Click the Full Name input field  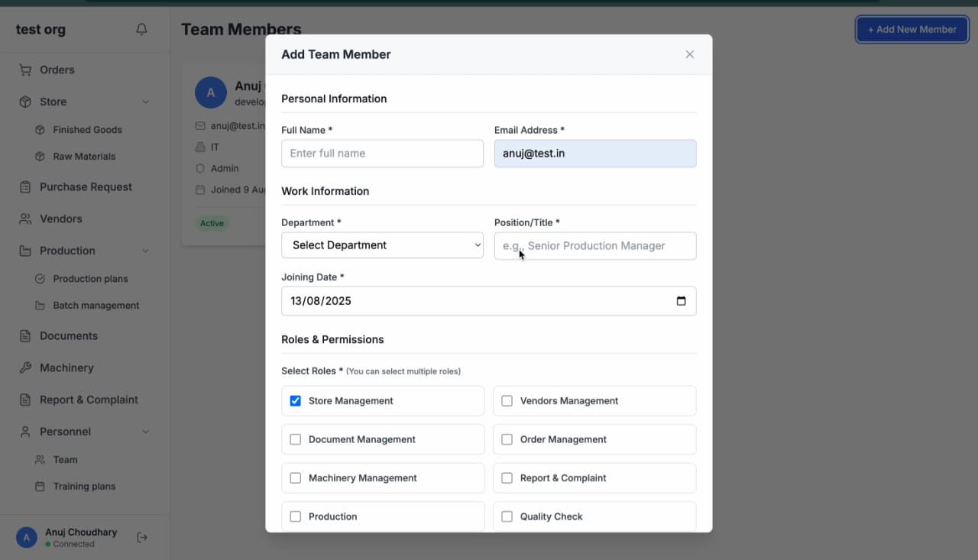382,154
